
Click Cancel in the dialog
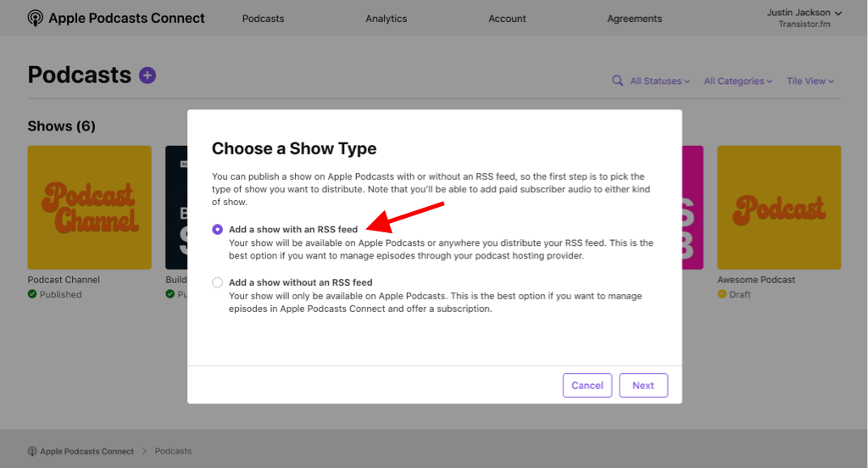coord(587,385)
